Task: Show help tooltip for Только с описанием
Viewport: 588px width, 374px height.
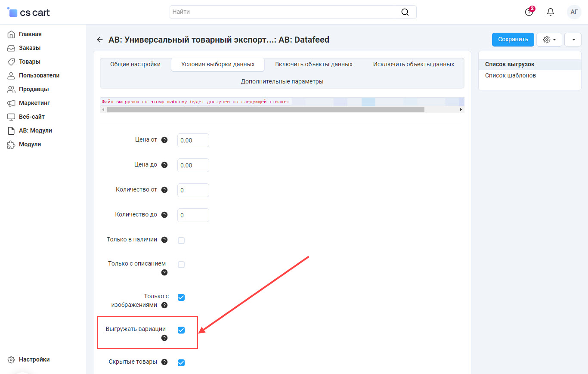Action: pos(164,272)
